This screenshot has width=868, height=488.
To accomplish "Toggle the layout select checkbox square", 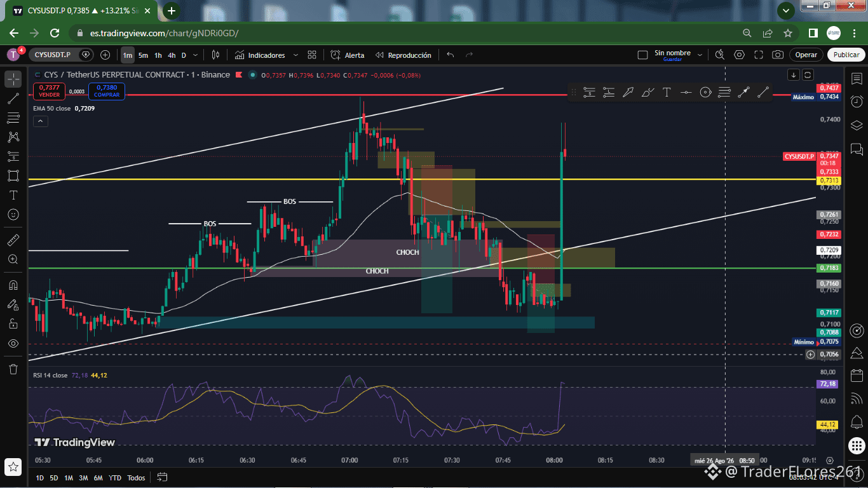I will click(x=642, y=55).
